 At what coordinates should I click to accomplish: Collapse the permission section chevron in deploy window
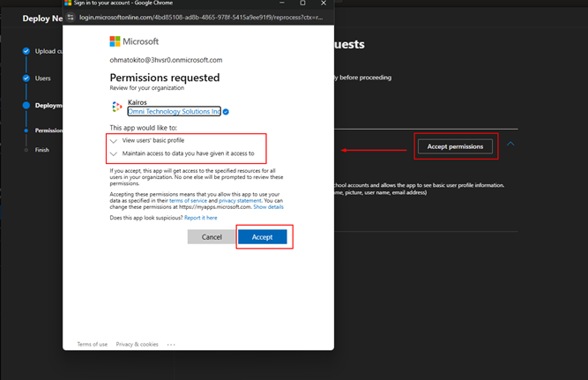pyautogui.click(x=510, y=144)
